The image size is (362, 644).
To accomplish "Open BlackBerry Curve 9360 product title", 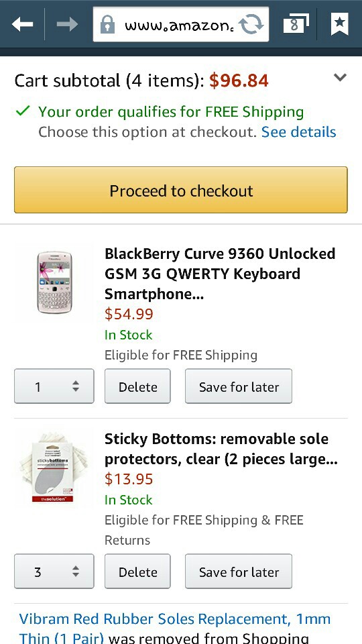I will pyautogui.click(x=220, y=274).
